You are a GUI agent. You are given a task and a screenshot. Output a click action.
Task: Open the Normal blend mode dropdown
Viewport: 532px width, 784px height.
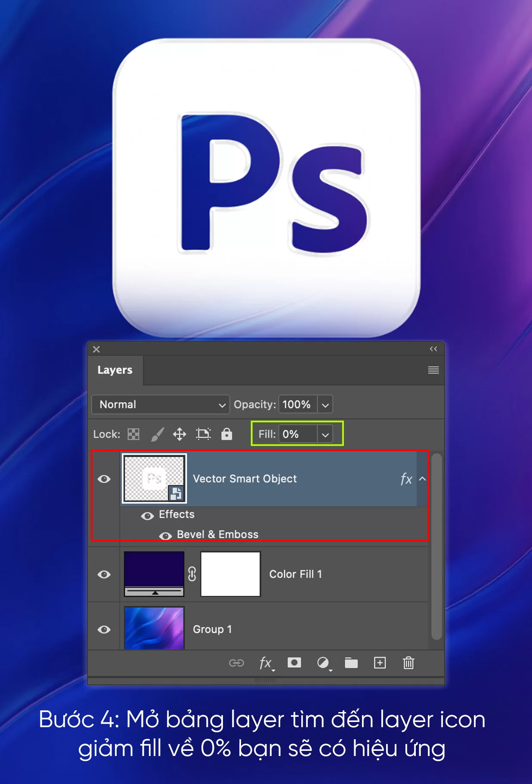(161, 405)
